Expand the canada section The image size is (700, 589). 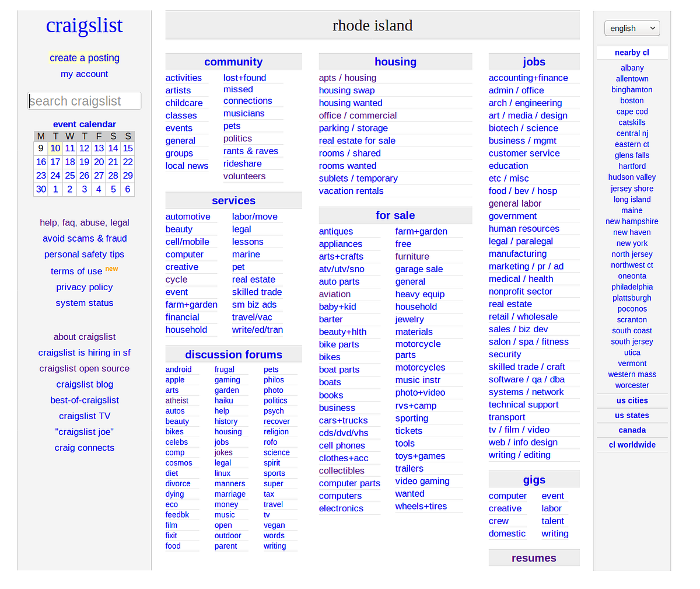pos(632,430)
